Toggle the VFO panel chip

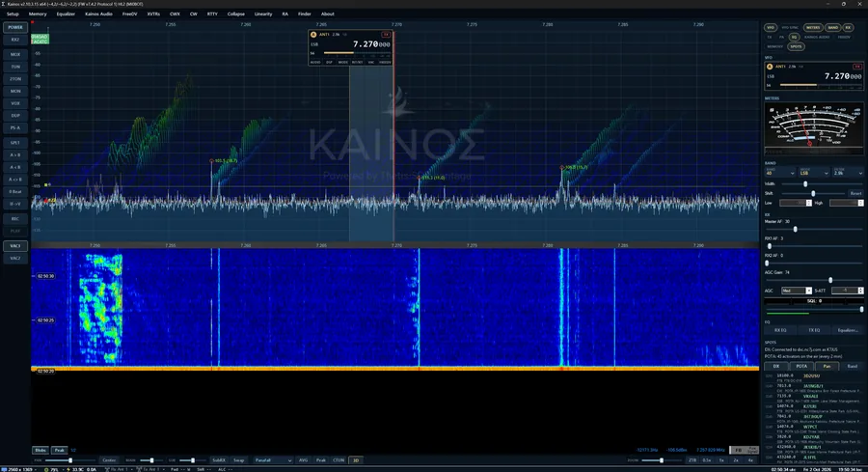pos(771,27)
